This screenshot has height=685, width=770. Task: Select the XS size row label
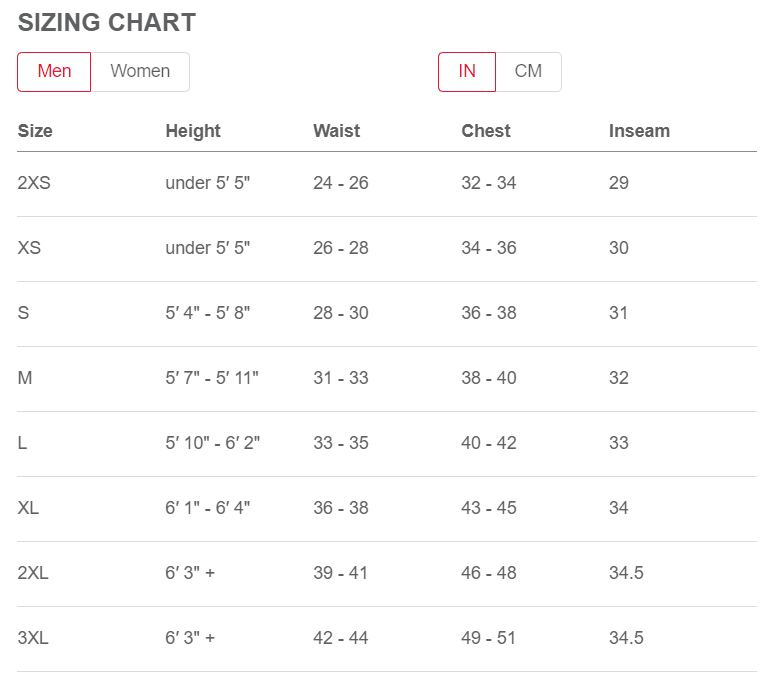pyautogui.click(x=29, y=248)
